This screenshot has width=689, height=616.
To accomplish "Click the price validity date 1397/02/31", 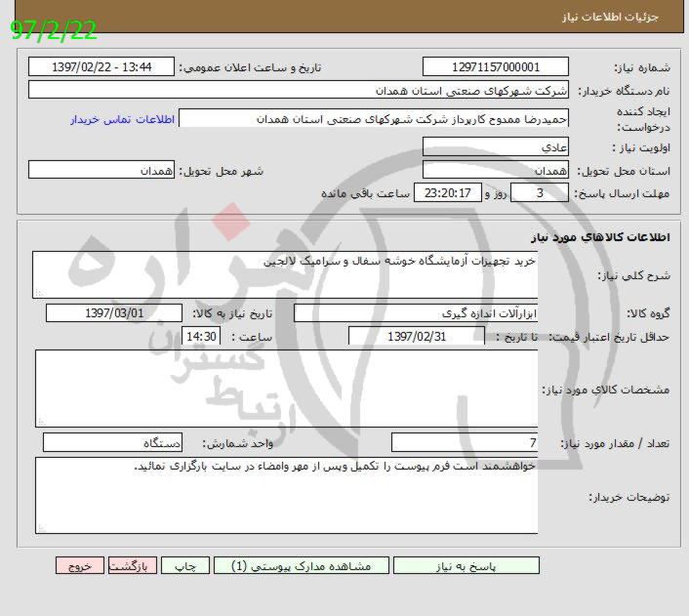I will (x=417, y=337).
